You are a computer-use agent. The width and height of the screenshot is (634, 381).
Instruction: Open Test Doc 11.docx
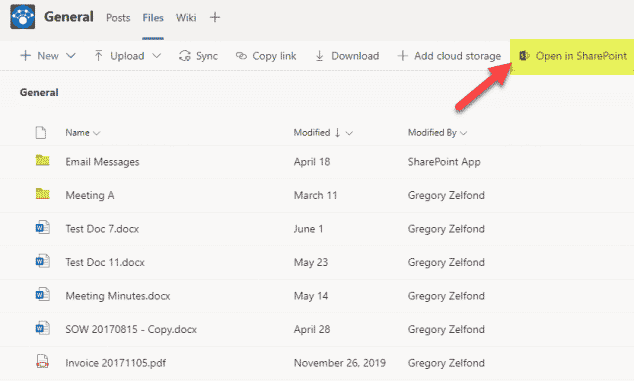[x=105, y=262]
